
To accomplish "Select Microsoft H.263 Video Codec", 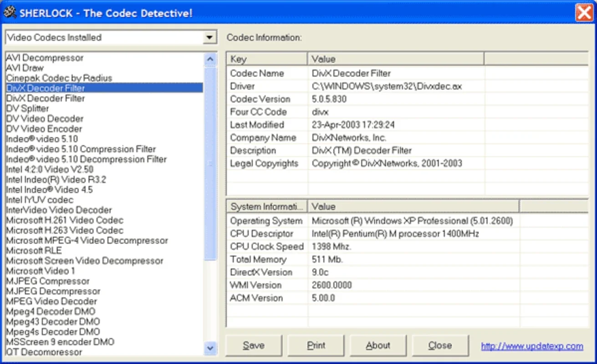I will tap(104, 230).
